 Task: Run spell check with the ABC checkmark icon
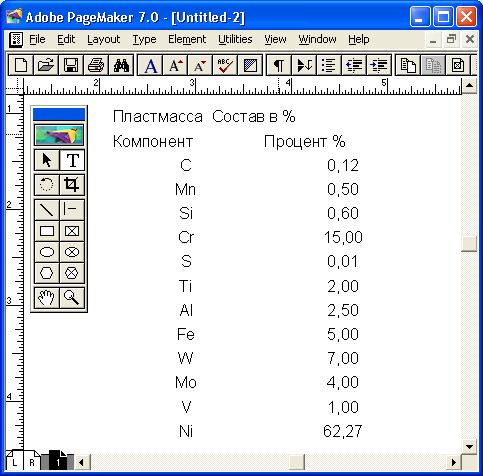pos(225,65)
